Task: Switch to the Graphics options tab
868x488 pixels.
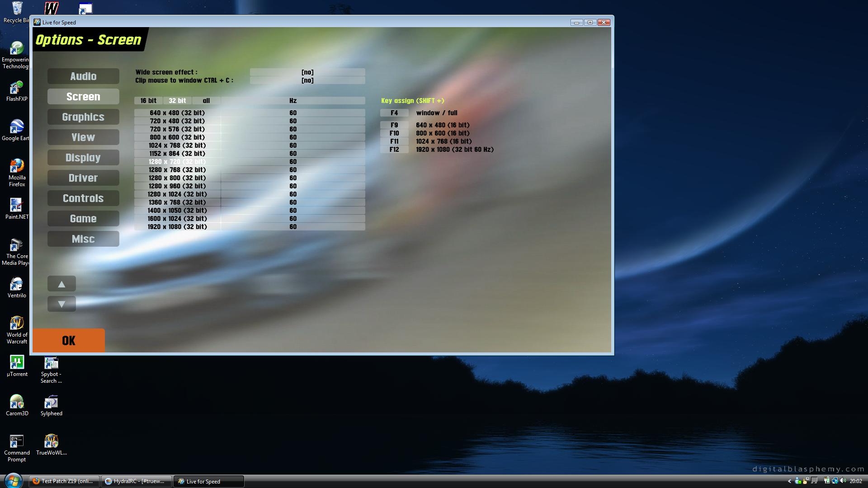Action: click(83, 117)
